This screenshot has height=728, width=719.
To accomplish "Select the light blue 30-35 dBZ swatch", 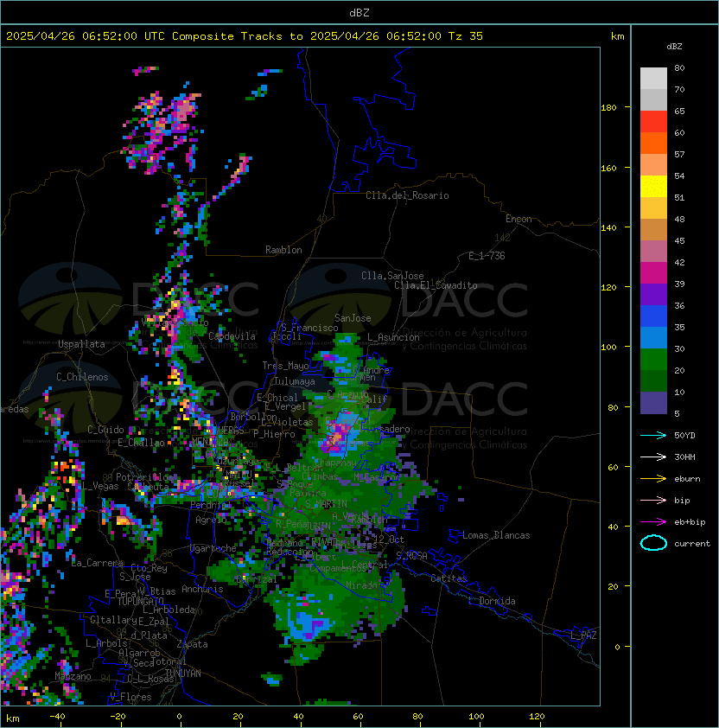I will point(653,338).
